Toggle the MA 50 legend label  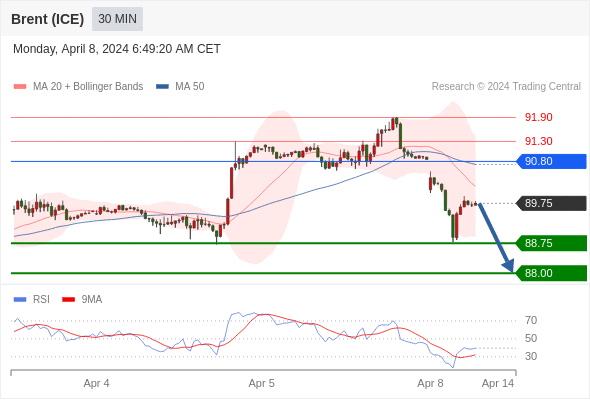pos(190,87)
